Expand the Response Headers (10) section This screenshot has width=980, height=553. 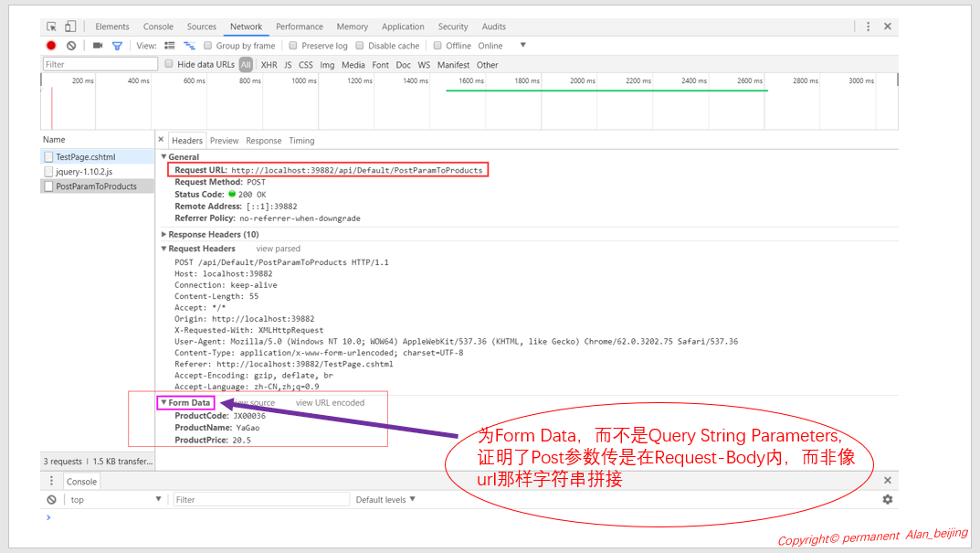click(x=164, y=234)
